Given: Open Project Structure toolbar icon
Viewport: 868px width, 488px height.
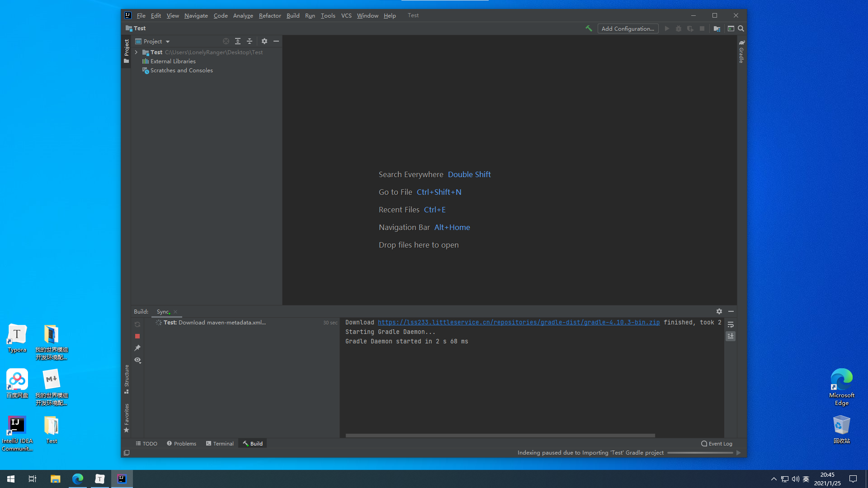Looking at the screenshot, I should [x=717, y=28].
